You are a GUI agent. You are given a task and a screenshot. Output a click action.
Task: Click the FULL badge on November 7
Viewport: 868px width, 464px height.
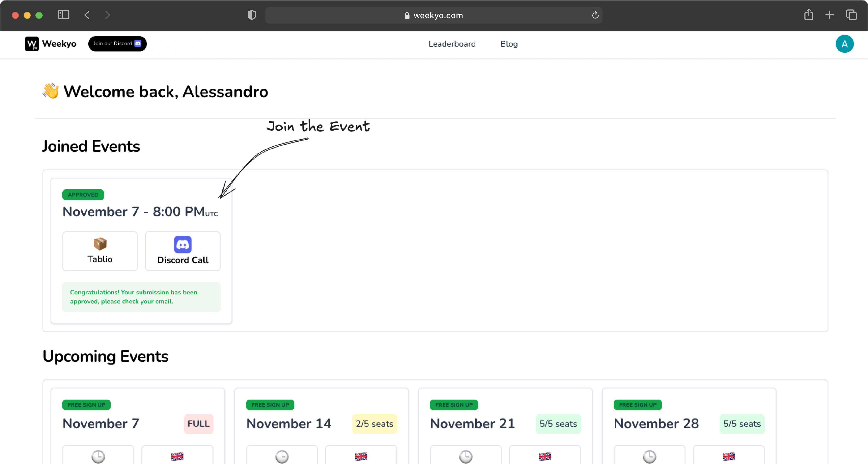(198, 424)
